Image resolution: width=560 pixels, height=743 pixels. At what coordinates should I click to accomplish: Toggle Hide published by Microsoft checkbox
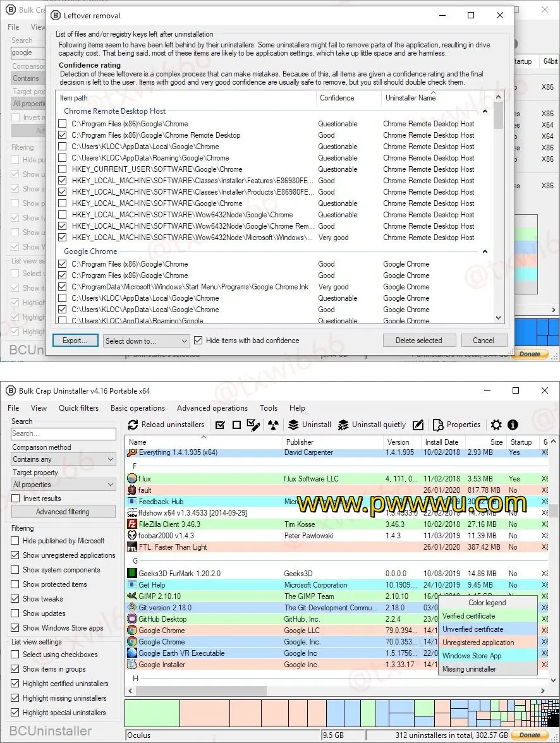pos(15,541)
